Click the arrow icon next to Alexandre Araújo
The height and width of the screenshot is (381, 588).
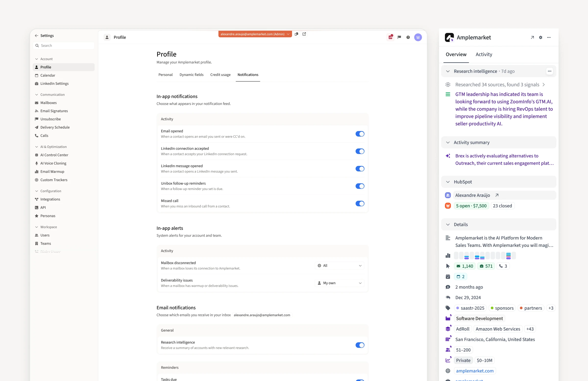pos(497,195)
